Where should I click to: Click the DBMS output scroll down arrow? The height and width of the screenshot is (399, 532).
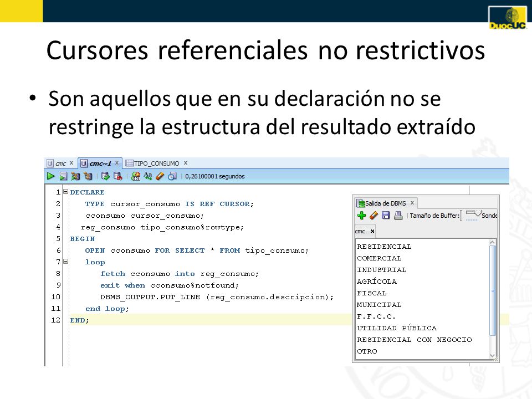(493, 355)
